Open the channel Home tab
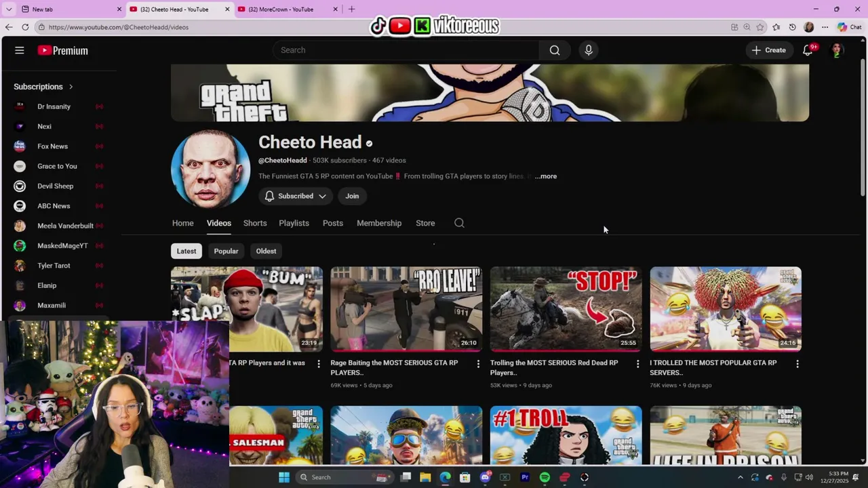868x488 pixels. click(182, 223)
